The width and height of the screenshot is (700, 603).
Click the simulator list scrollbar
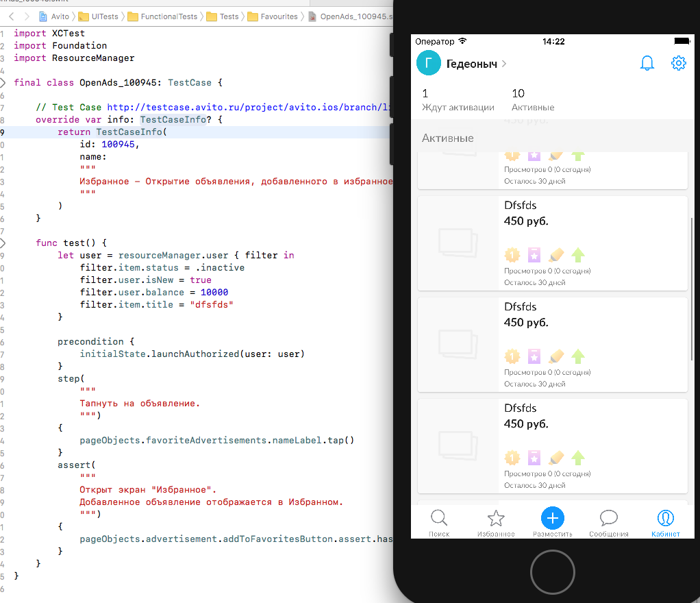click(x=692, y=288)
